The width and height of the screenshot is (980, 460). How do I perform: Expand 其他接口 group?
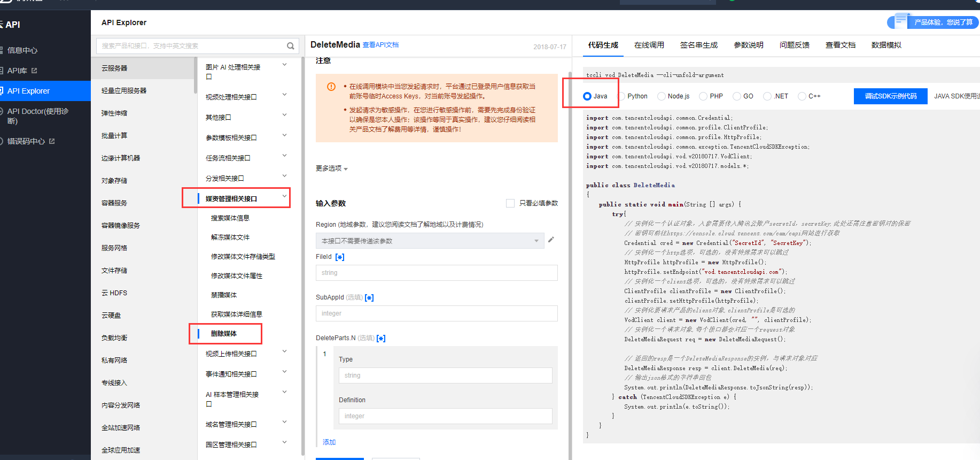click(284, 115)
